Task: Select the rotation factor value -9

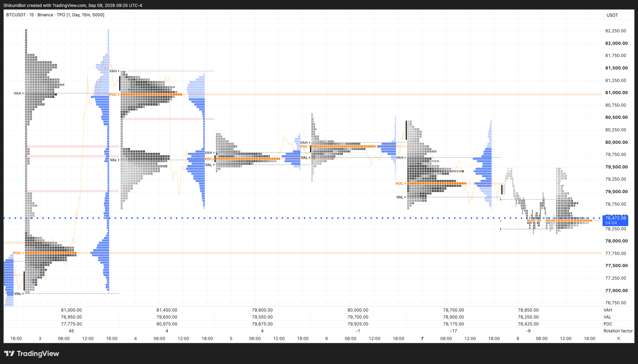Action: point(528,331)
